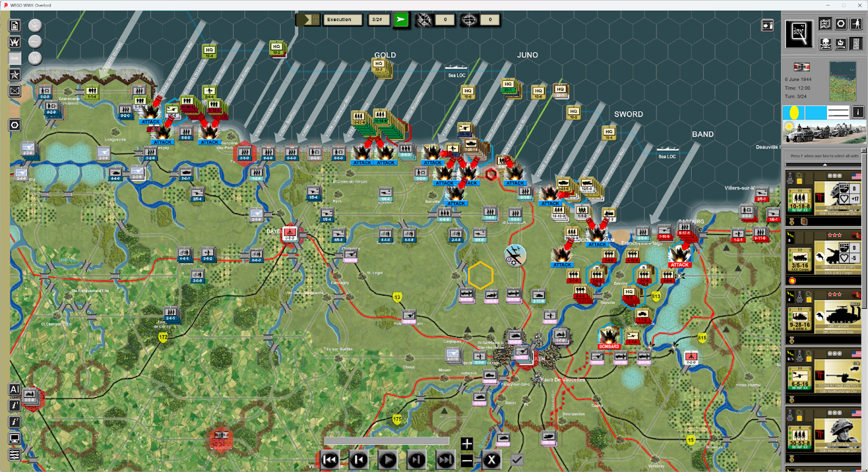Select the star icon in left sidebar
Screen dimensions: 868x472
click(15, 74)
